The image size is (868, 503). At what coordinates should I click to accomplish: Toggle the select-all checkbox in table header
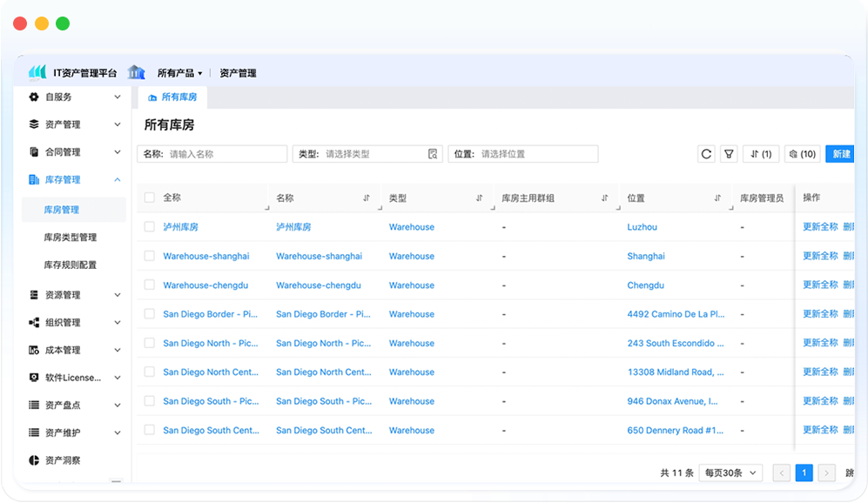[x=150, y=198]
